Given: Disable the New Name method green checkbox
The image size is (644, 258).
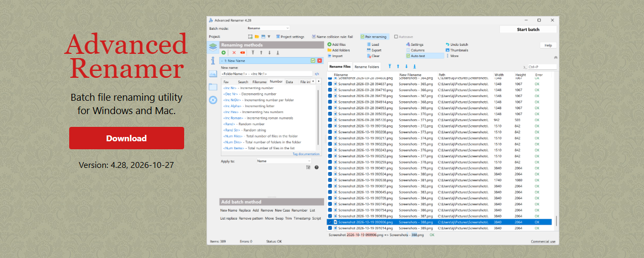Looking at the screenshot, I should pyautogui.click(x=313, y=61).
